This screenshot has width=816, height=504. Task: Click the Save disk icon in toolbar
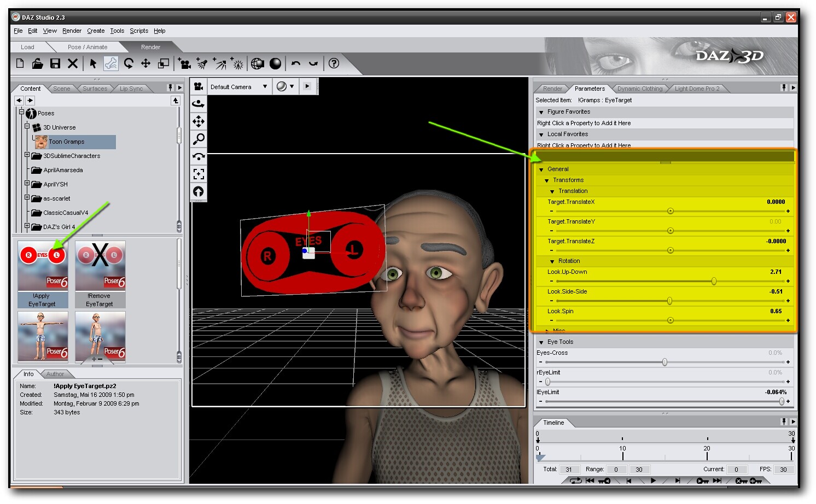[55, 64]
